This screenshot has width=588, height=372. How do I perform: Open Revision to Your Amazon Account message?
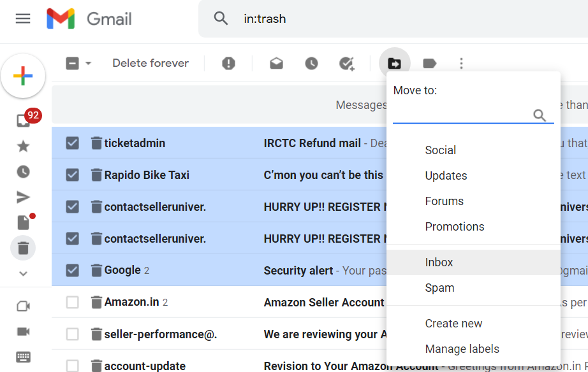pos(351,366)
